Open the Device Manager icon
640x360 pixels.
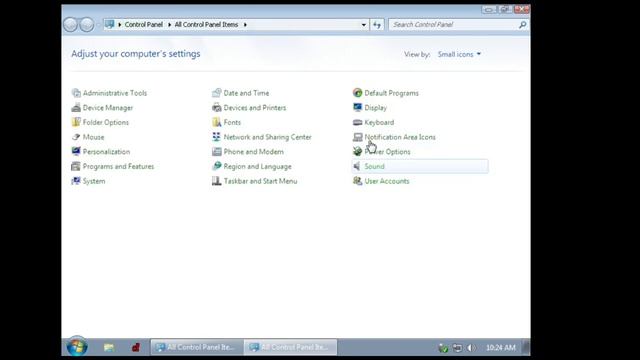(x=76, y=108)
